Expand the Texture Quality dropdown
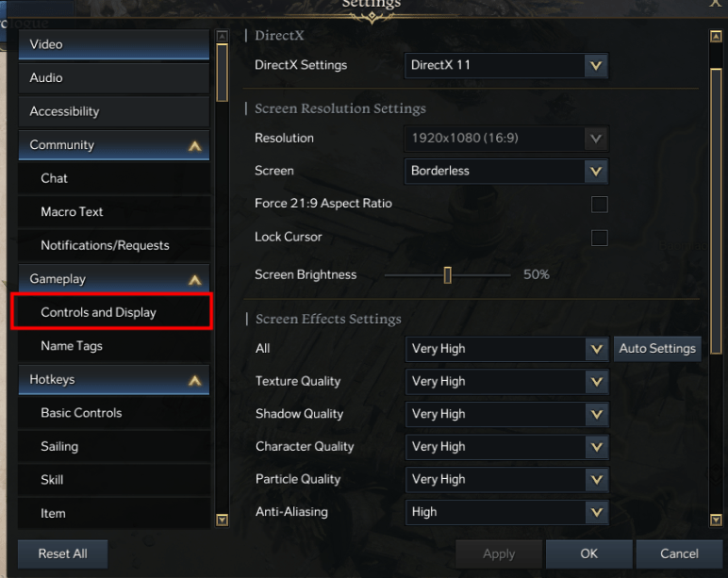Viewport: 728px width, 578px height. (x=594, y=382)
